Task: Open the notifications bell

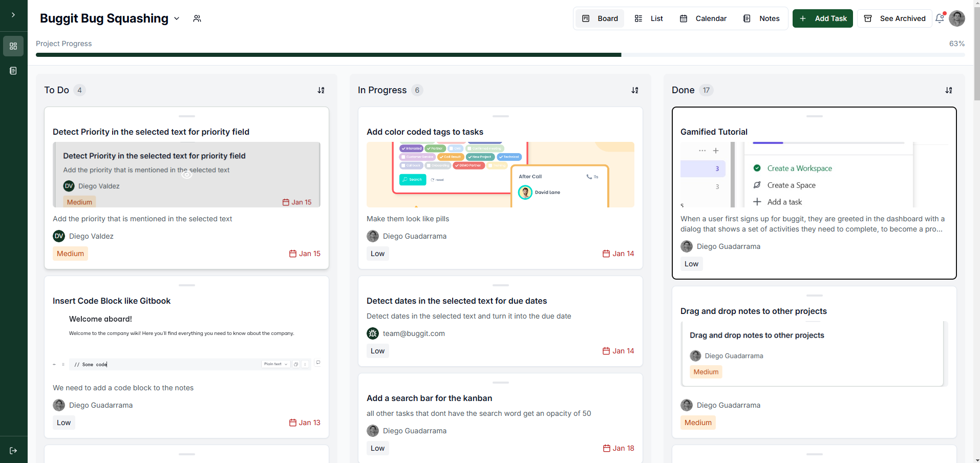Action: click(940, 18)
